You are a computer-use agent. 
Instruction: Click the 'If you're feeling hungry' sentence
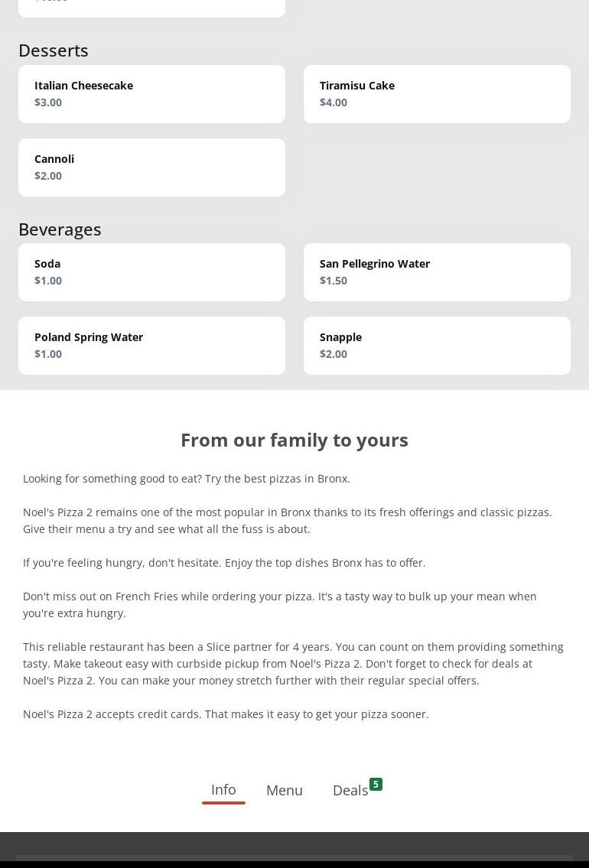click(x=224, y=563)
